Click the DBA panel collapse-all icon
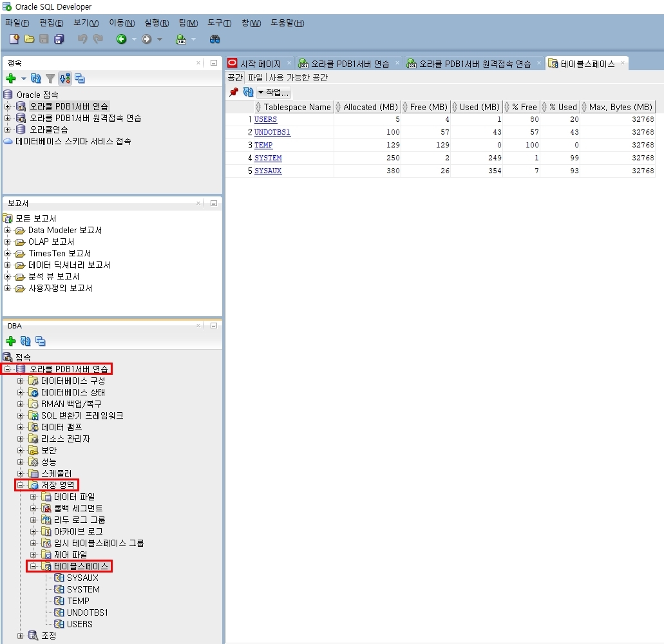The image size is (664, 644). pos(40,341)
